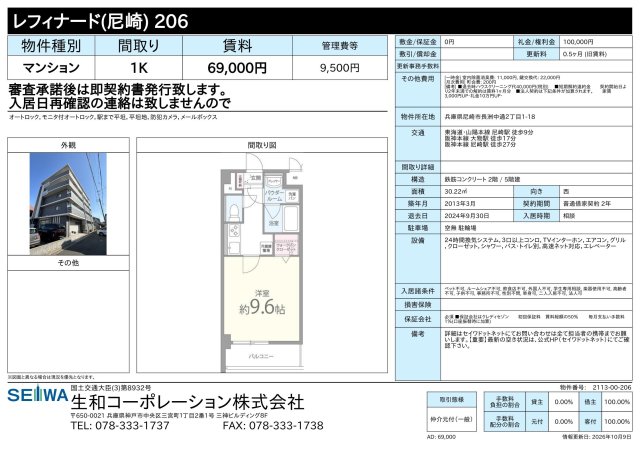The width and height of the screenshot is (640, 452).
Task: Click the 保証会社 label
Action: [x=418, y=319]
